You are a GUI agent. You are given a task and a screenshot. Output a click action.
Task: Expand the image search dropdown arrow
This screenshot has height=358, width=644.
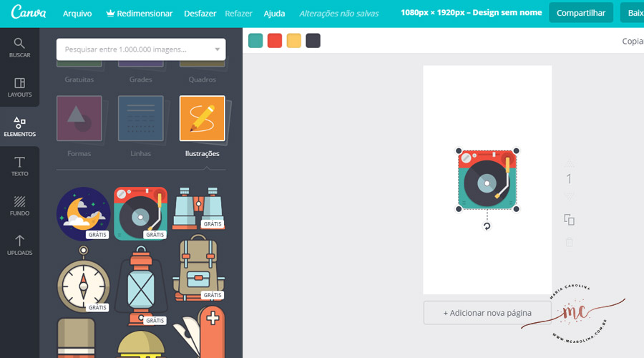pyautogui.click(x=218, y=49)
